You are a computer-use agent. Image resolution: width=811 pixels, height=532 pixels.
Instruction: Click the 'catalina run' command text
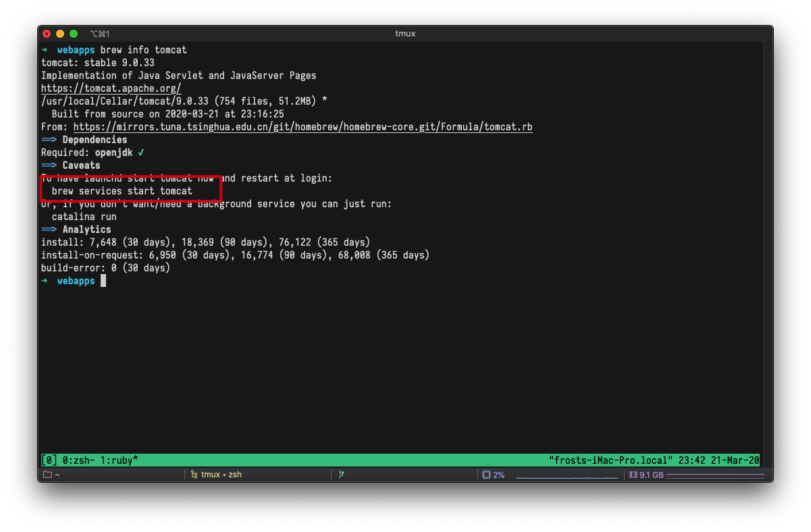click(84, 217)
